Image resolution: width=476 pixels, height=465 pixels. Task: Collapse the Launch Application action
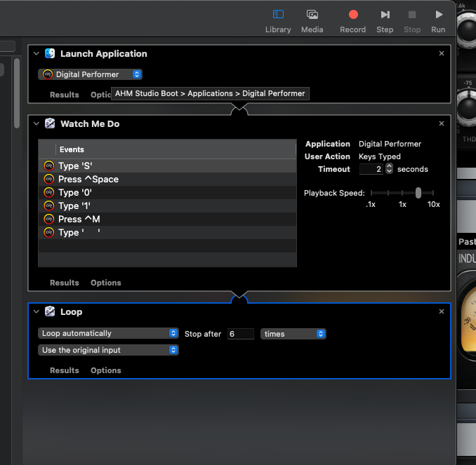click(37, 54)
